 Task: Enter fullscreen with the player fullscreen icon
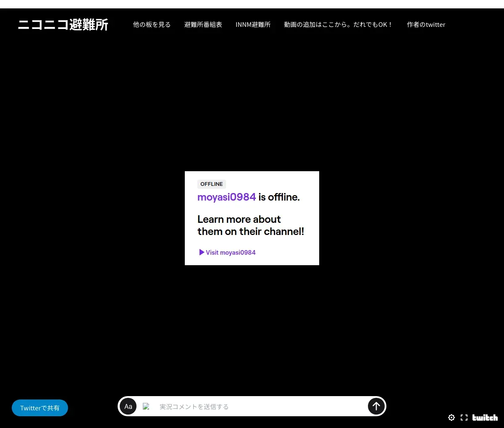click(x=464, y=418)
